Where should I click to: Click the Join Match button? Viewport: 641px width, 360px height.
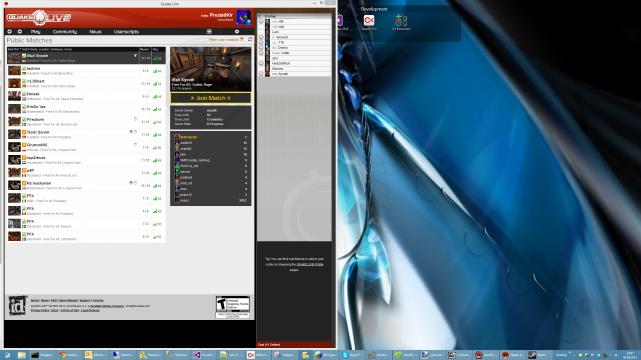coord(211,98)
